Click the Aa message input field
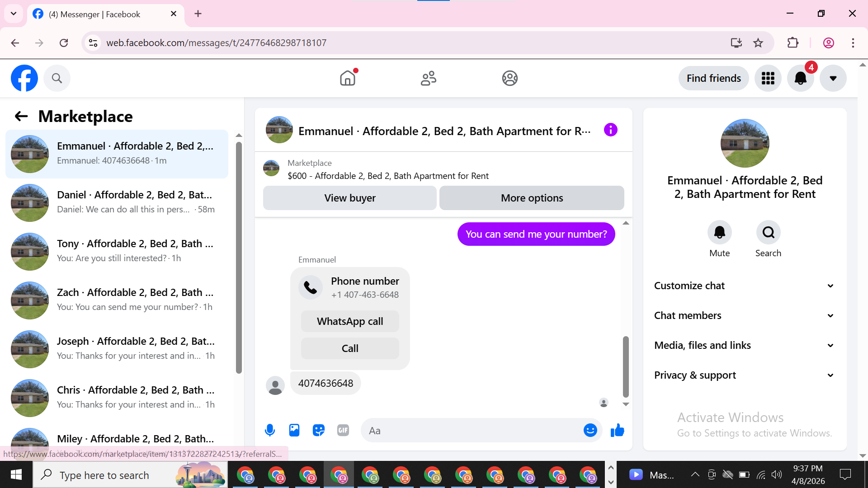 [x=470, y=430]
